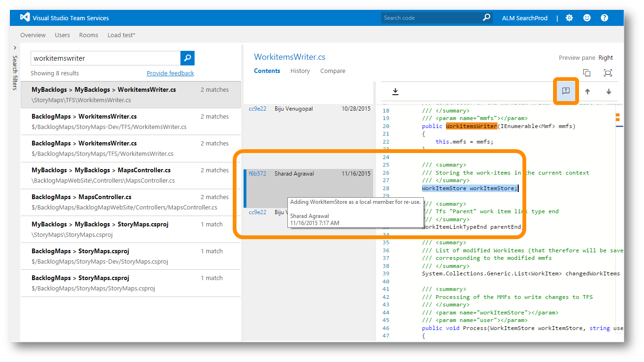The image size is (644, 362).
Task: Click the download file icon
Action: pyautogui.click(x=395, y=91)
